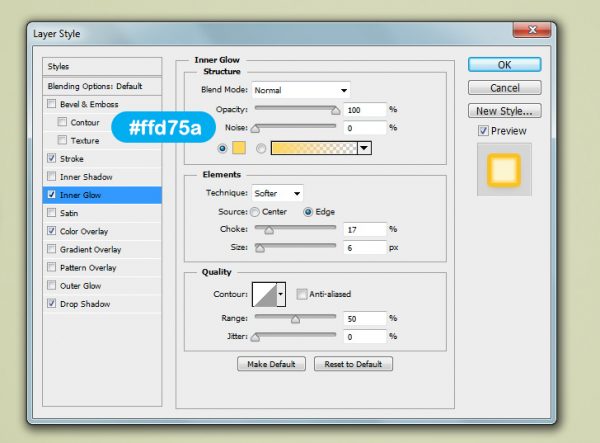Enable the Bevel & Emboss checkbox

click(x=52, y=104)
